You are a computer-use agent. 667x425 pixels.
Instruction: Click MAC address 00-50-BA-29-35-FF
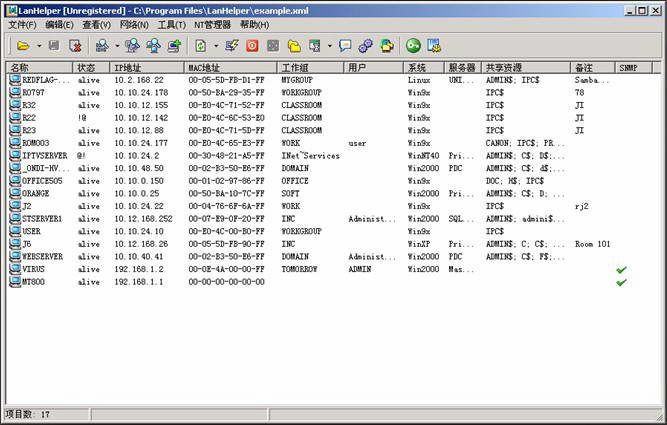(x=226, y=93)
